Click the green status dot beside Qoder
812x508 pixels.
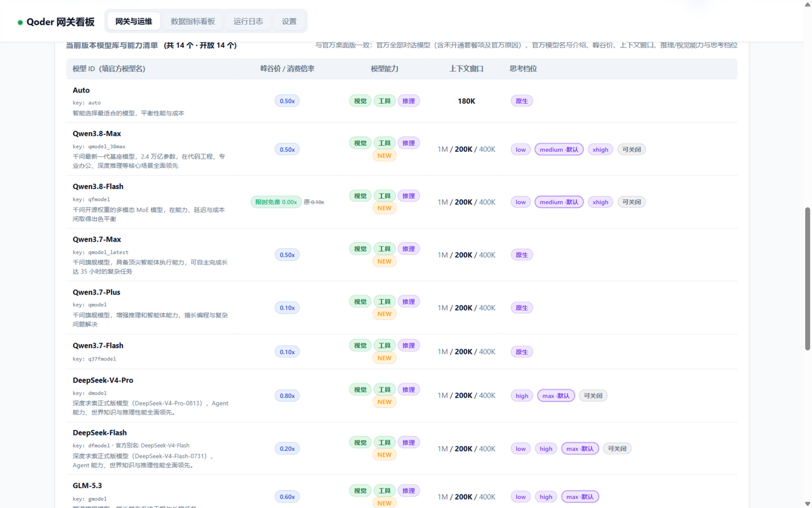(20, 23)
